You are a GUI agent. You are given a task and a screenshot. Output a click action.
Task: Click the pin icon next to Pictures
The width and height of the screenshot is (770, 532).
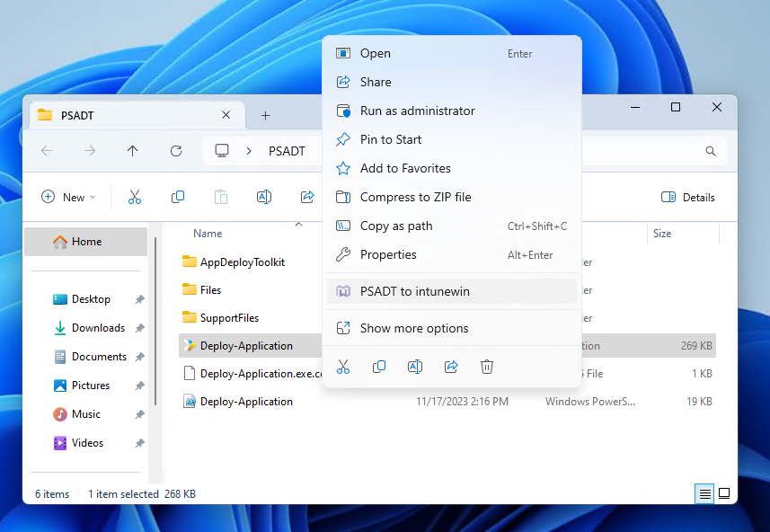point(140,386)
